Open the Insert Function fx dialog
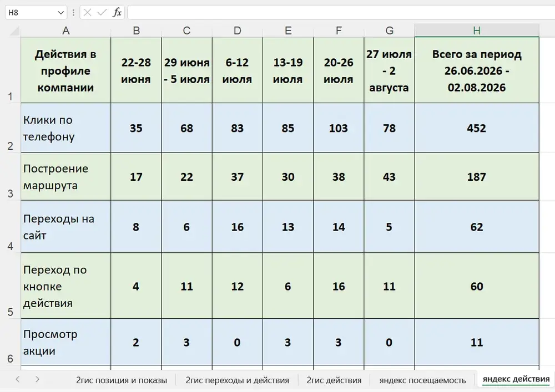The height and width of the screenshot is (392, 555). (117, 13)
